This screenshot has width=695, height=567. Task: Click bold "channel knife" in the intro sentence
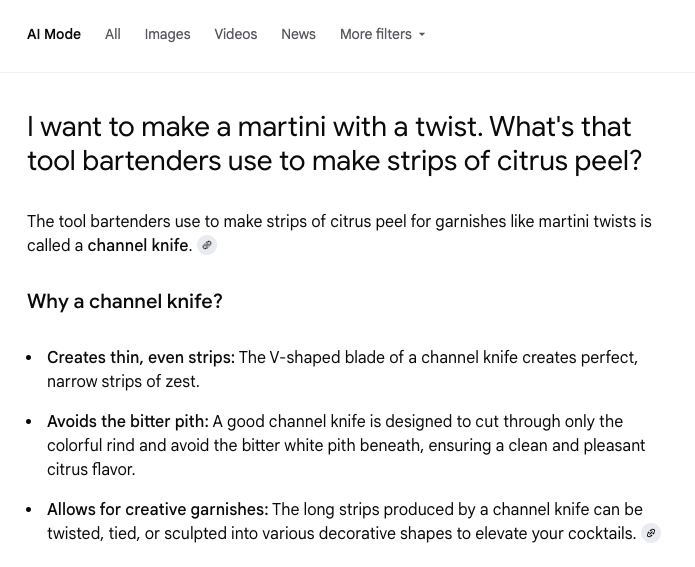pyautogui.click(x=138, y=245)
